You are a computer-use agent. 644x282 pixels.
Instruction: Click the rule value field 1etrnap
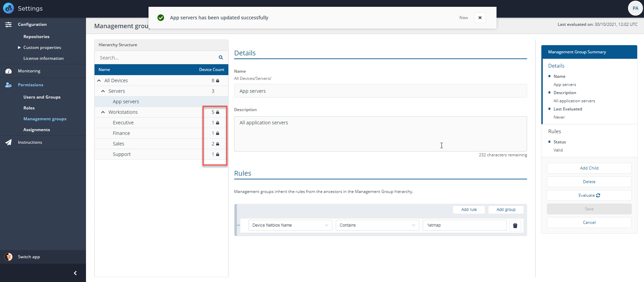pos(465,225)
